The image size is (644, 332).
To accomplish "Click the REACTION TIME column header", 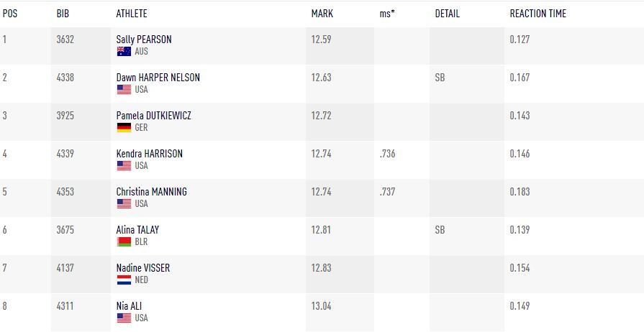I will pyautogui.click(x=538, y=14).
